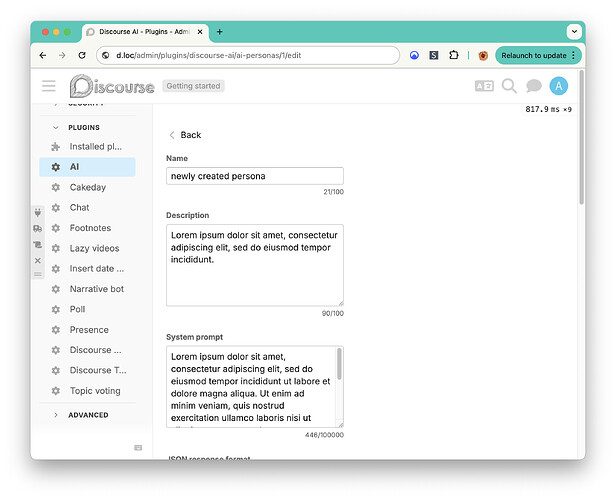The image size is (616, 499).
Task: Open the chat bubble icon
Action: (534, 86)
